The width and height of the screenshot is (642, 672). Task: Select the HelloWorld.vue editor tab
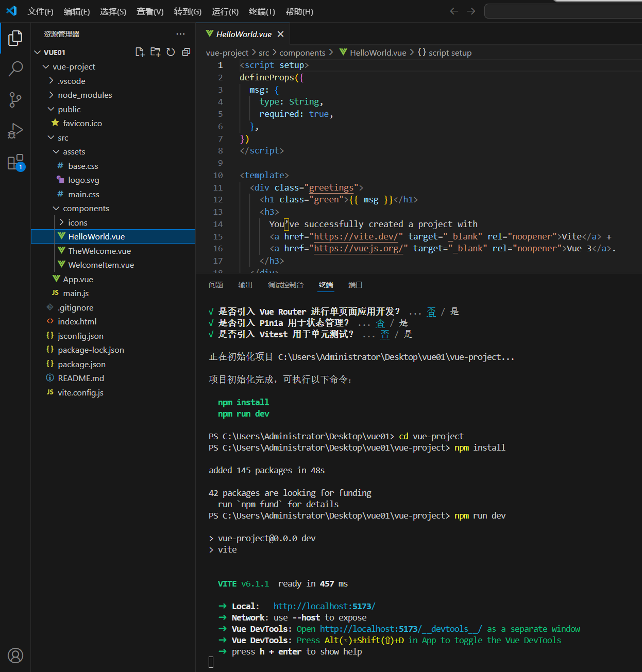coord(244,34)
